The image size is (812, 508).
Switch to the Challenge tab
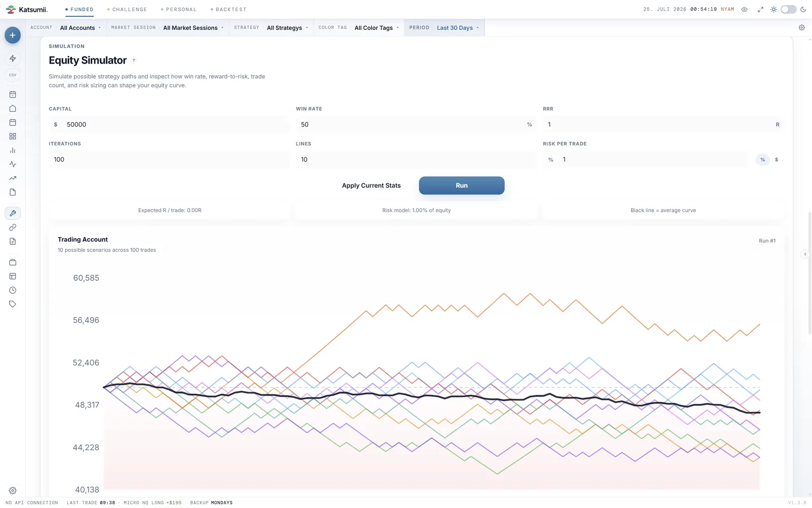point(127,9)
